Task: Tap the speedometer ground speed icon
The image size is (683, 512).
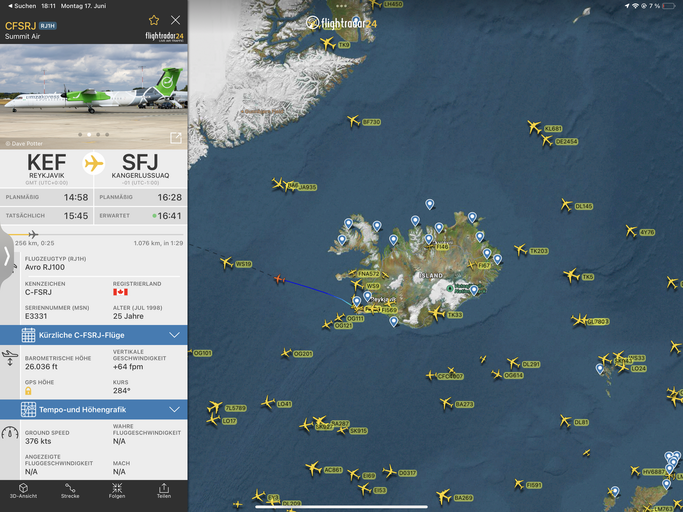Action: pos(10,432)
